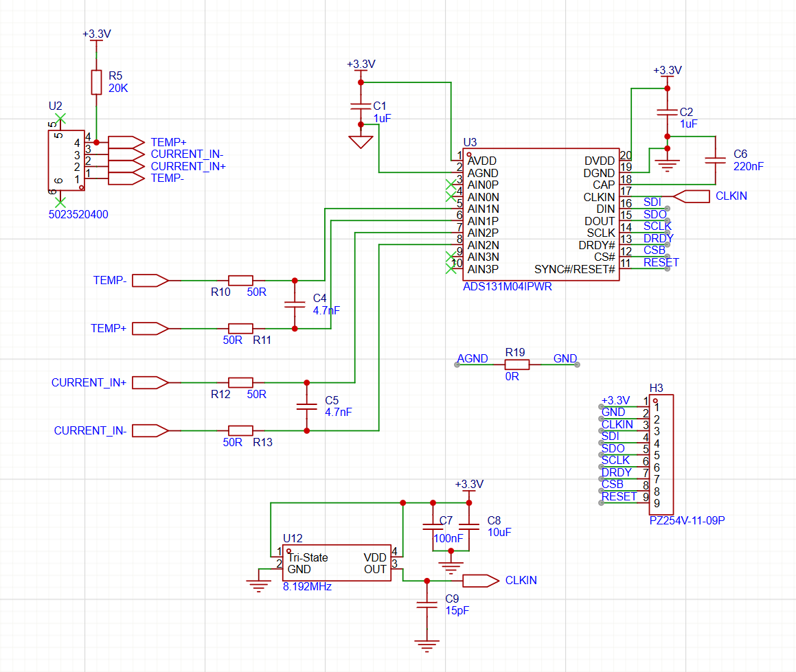Click the 8.192MHz oscillator value text
The width and height of the screenshot is (796, 672).
(307, 587)
